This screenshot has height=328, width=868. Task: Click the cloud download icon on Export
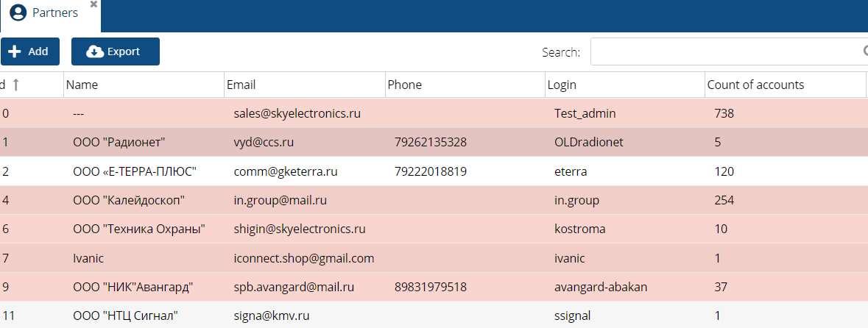pos(95,51)
